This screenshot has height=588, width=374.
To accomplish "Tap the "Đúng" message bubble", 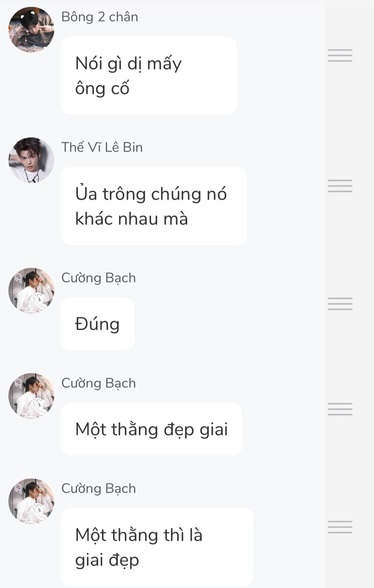I will [98, 324].
